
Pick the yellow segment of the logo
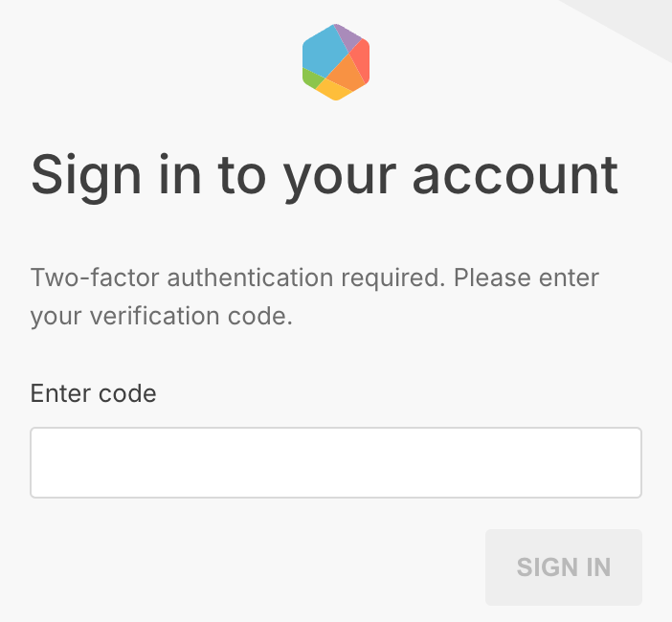[333, 90]
